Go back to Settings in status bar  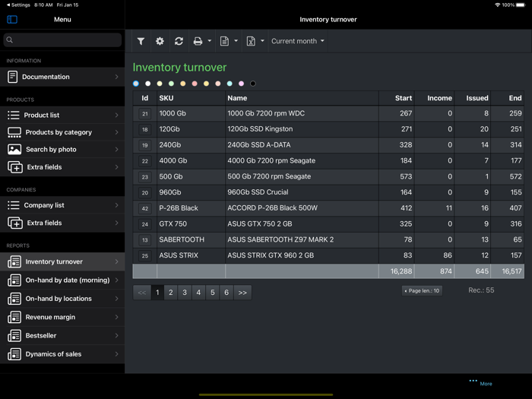18,5
